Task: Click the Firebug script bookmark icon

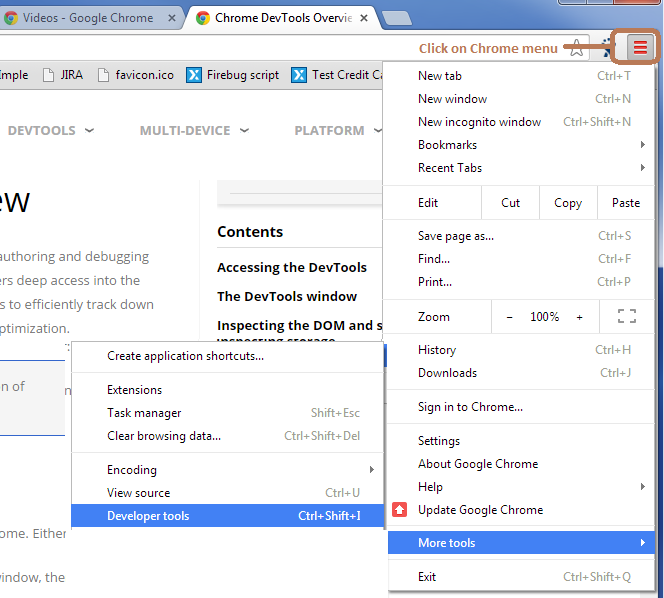Action: pyautogui.click(x=194, y=75)
